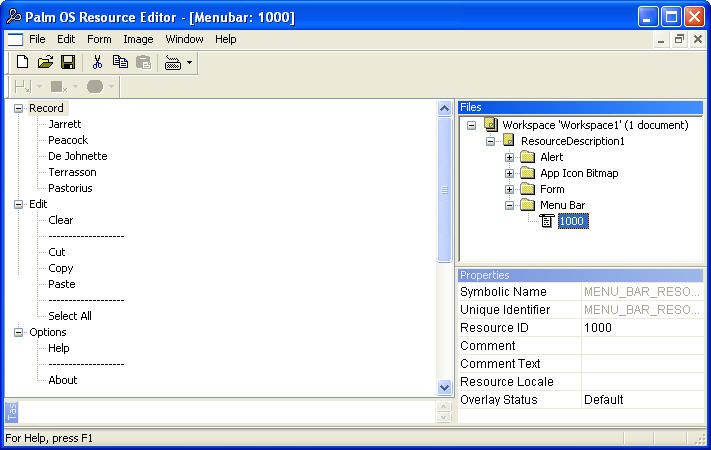Click the Alert folder icon
711x450 pixels.
[x=527, y=157]
